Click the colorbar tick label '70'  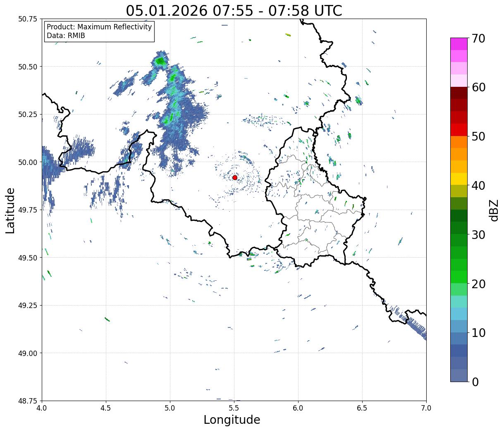coord(478,38)
